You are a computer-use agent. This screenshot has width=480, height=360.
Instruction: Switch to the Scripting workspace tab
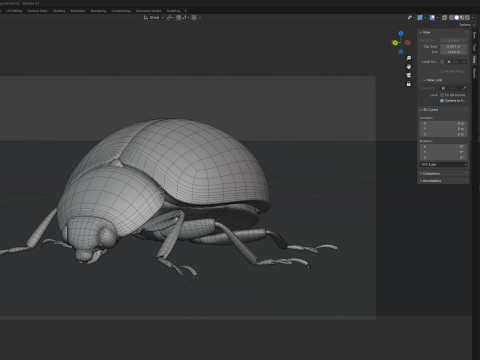(173, 11)
